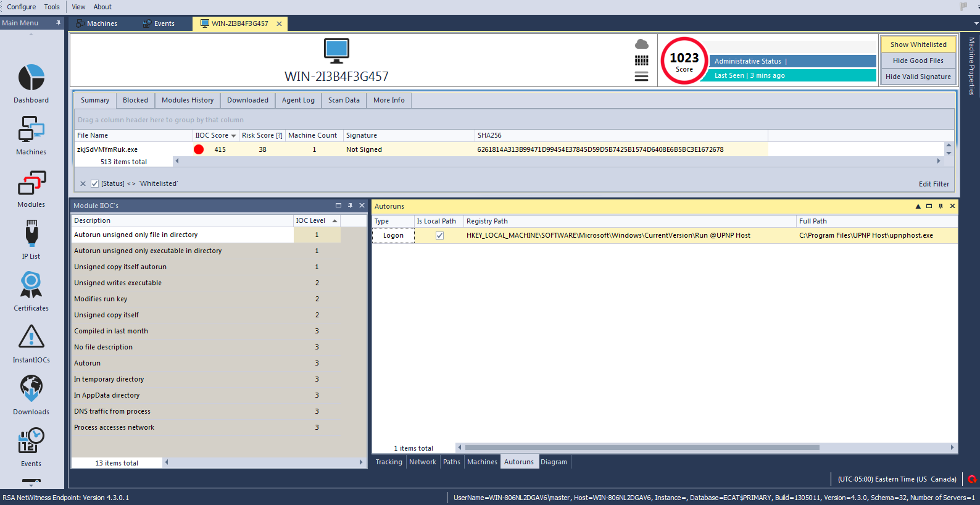Toggle the Status Whitelisted filter checkbox
This screenshot has height=505, width=980.
[94, 183]
